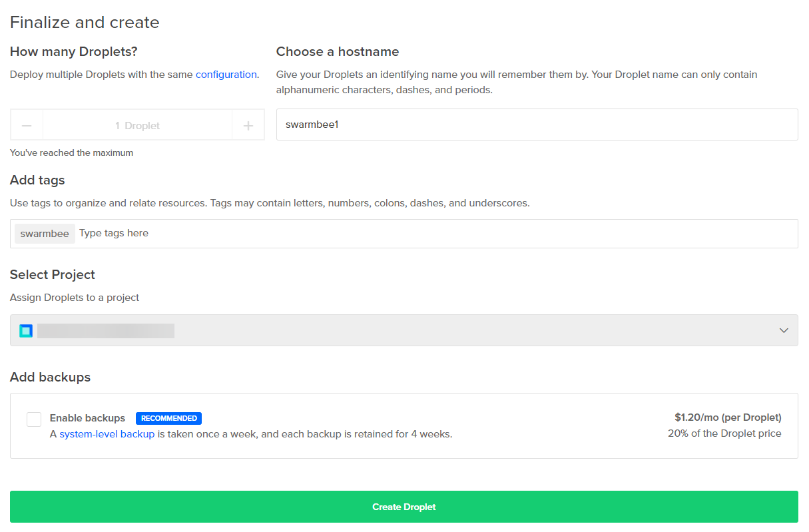Enable backups checkbox
The image size is (809, 532).
(x=34, y=419)
